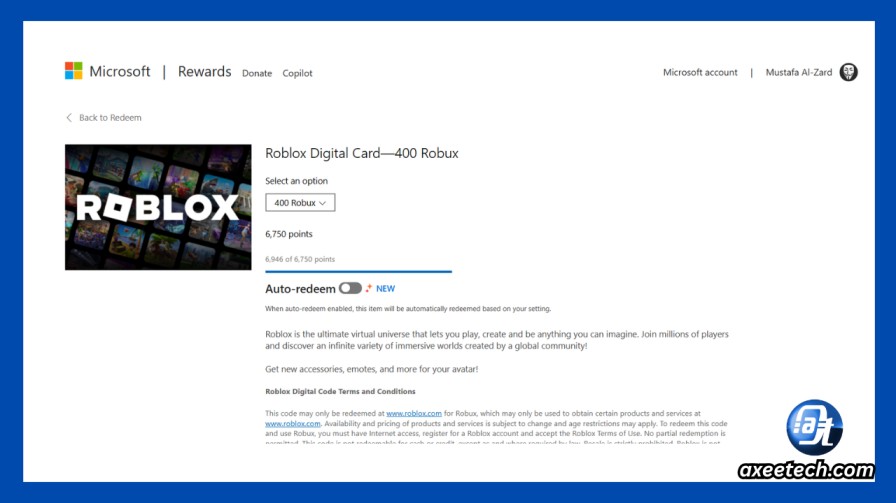The image size is (896, 503).
Task: Click the Microsoft wordmark text
Action: tap(119, 71)
